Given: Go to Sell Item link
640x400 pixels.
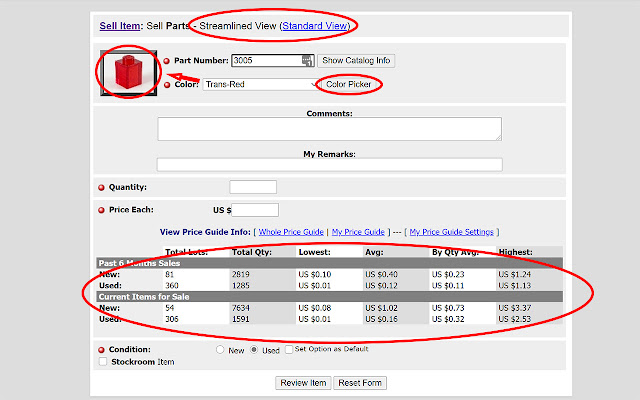Looking at the screenshot, I should (x=120, y=24).
